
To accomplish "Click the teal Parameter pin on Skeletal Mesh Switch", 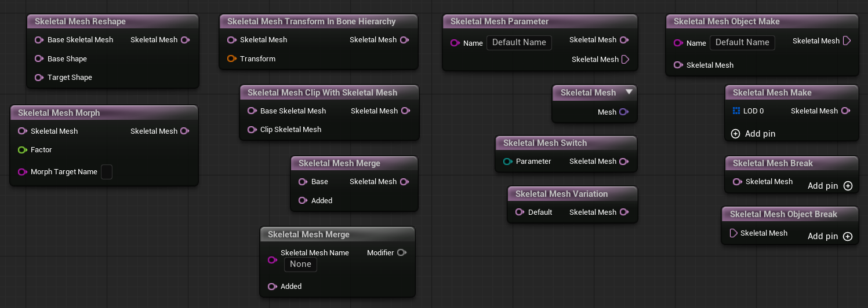I will (507, 162).
